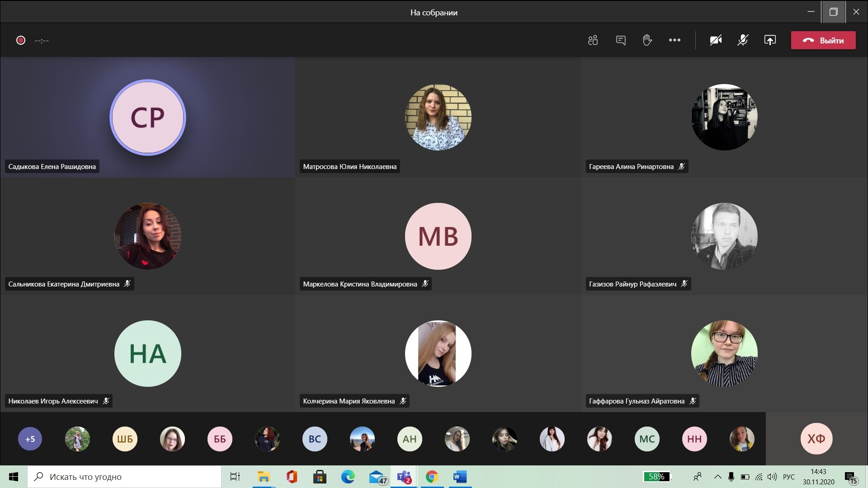Open Google Chrome from the taskbar
This screenshot has width=868, height=488.
(432, 477)
